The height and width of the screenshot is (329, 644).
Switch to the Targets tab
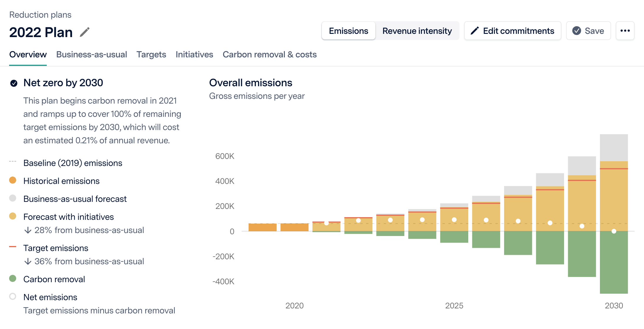click(151, 54)
